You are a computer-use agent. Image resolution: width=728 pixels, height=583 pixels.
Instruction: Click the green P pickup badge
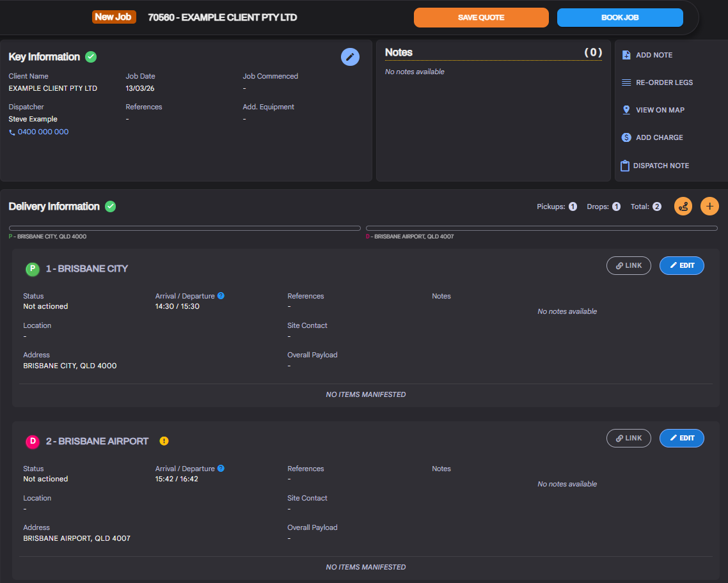pyautogui.click(x=33, y=268)
